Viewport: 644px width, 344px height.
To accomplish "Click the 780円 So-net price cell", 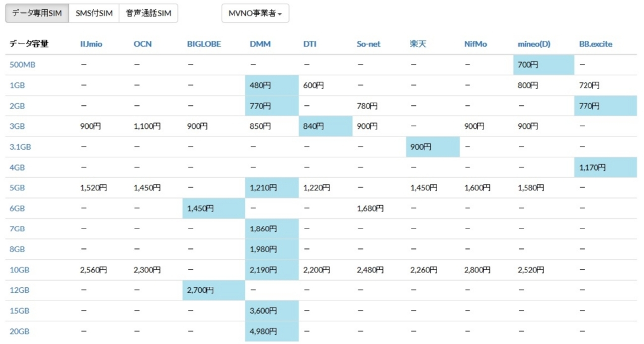I will click(x=379, y=106).
